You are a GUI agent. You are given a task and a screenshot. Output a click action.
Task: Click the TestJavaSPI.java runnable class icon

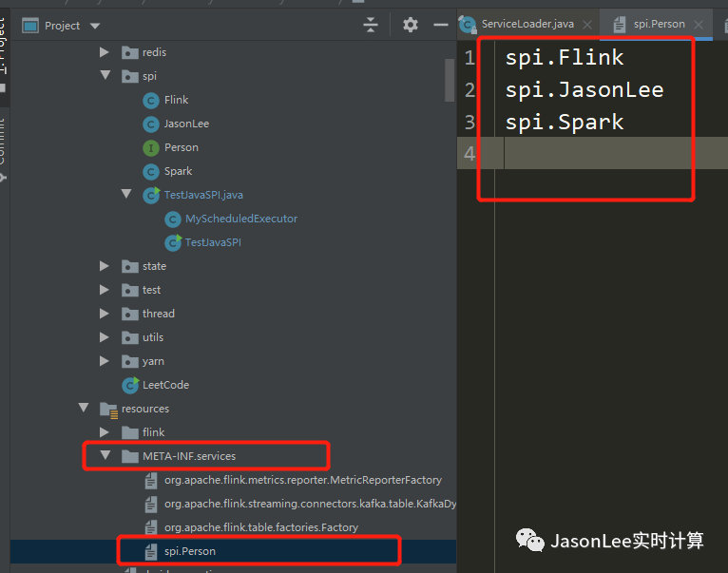[151, 195]
